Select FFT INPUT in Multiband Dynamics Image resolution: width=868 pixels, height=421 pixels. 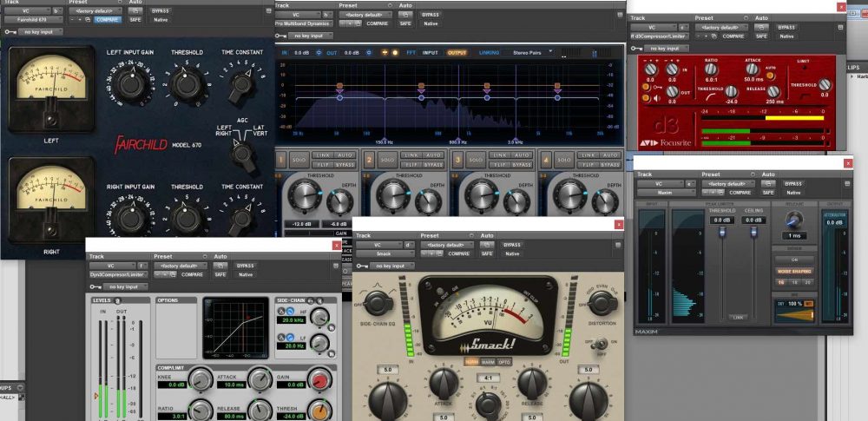click(x=431, y=53)
